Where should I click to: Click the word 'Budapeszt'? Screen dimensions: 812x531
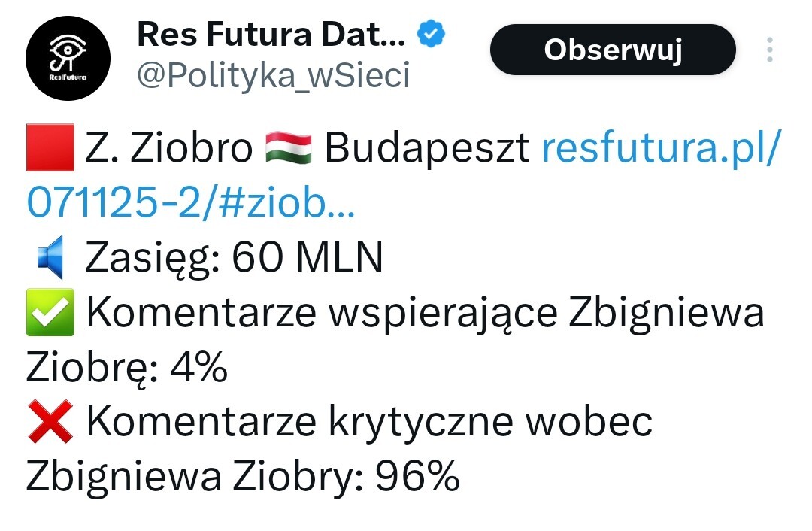point(427,149)
